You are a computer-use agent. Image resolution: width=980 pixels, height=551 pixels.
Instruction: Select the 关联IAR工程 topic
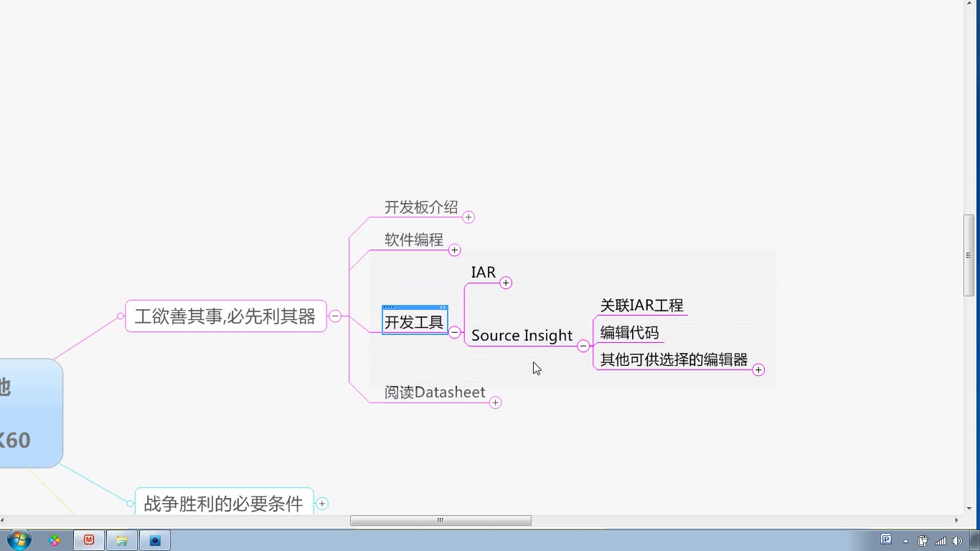coord(642,306)
